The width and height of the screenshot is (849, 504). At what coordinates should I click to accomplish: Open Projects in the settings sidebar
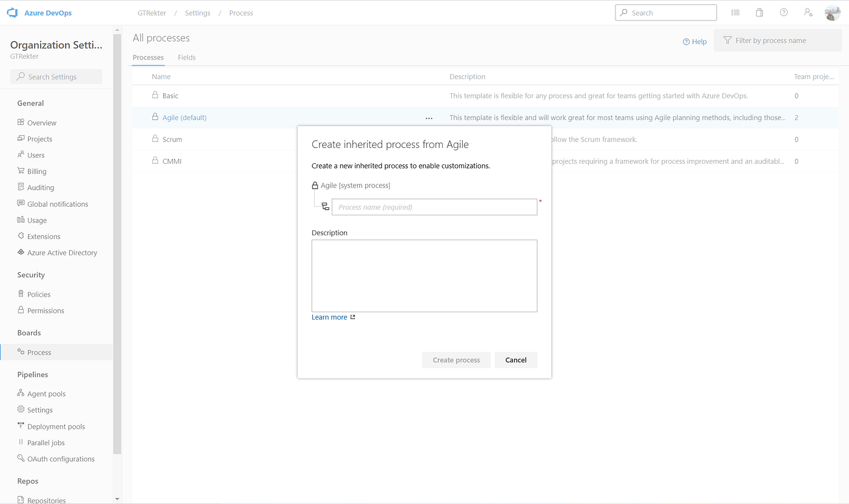(40, 139)
